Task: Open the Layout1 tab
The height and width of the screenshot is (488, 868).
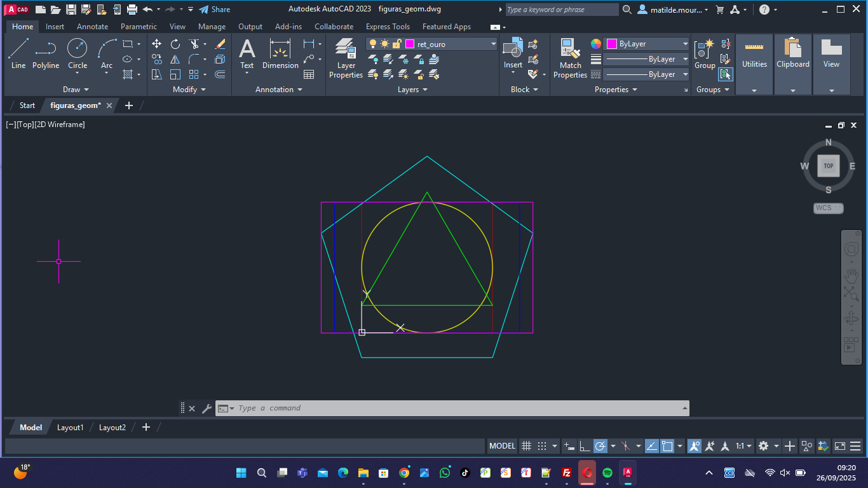Action: click(70, 428)
